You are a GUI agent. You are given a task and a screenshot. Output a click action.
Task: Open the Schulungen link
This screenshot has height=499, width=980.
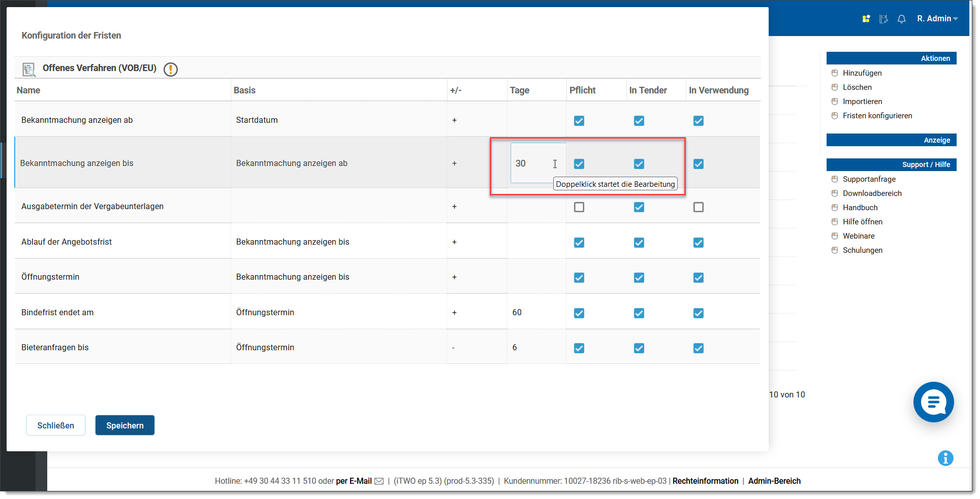tap(863, 250)
